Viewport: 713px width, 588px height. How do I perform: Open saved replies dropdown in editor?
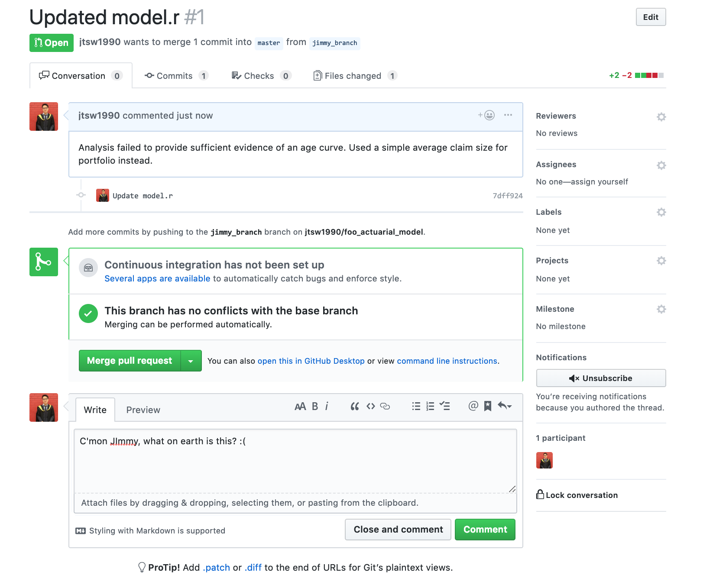coord(505,406)
